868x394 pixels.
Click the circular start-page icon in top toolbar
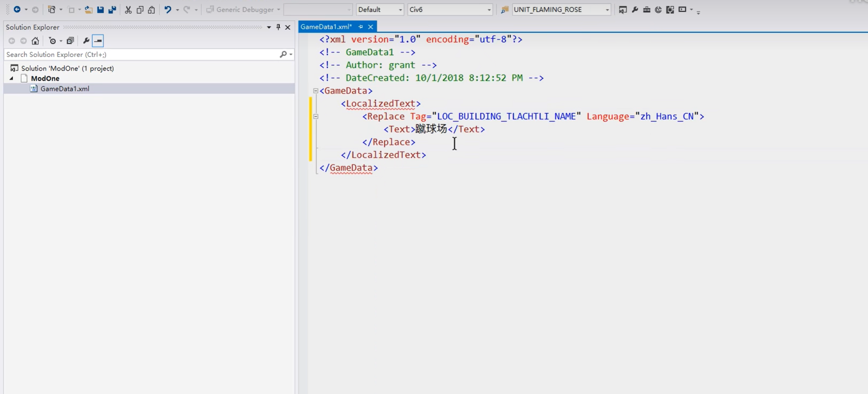pyautogui.click(x=658, y=9)
